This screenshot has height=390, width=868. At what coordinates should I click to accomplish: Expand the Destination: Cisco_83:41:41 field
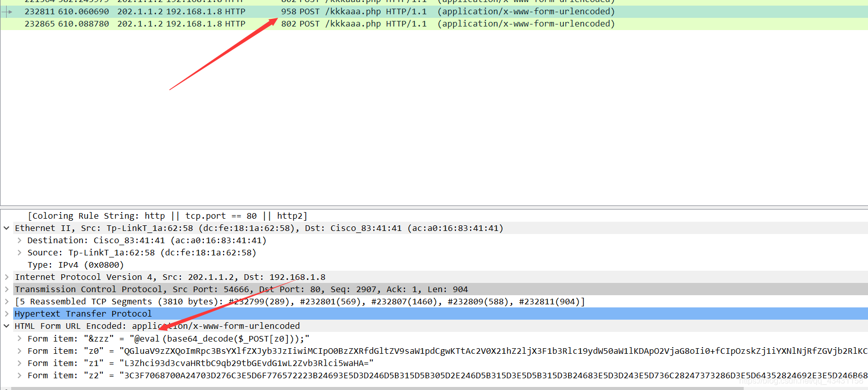tap(19, 240)
